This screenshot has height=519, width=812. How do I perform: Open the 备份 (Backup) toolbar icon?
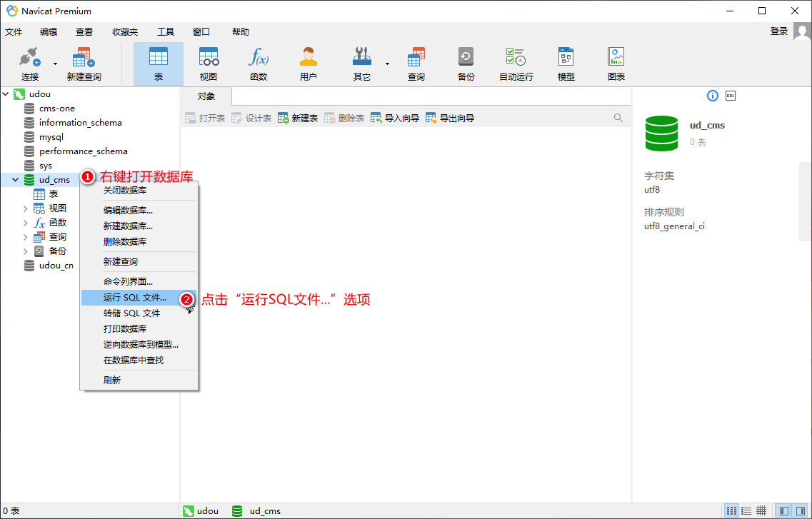tap(466, 64)
